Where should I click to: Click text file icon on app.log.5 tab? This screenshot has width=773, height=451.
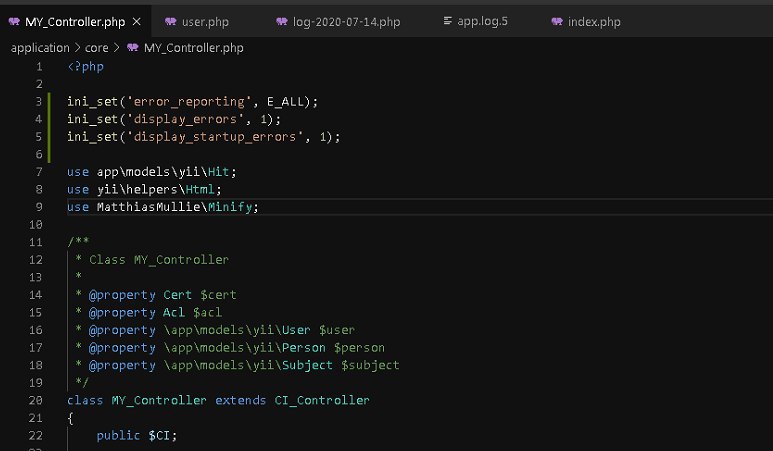[x=448, y=21]
